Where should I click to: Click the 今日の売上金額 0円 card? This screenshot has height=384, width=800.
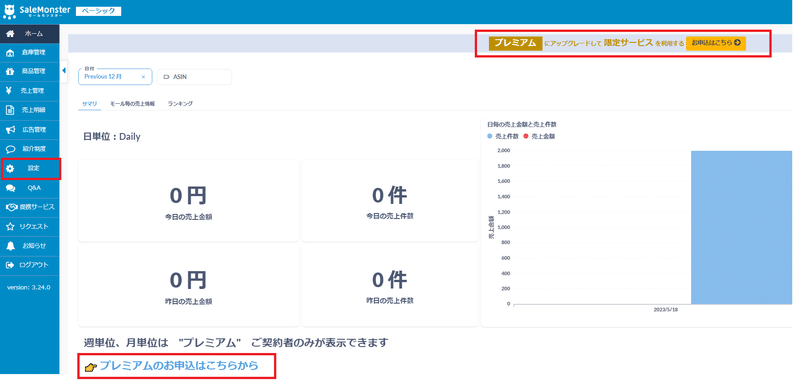point(188,200)
